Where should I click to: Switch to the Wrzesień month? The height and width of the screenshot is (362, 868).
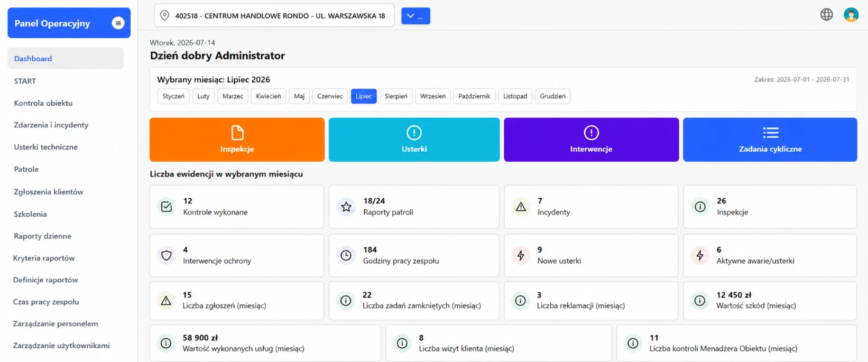(433, 96)
